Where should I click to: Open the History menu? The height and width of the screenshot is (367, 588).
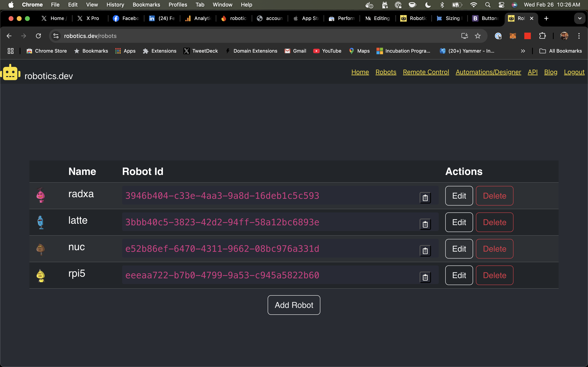pyautogui.click(x=115, y=5)
